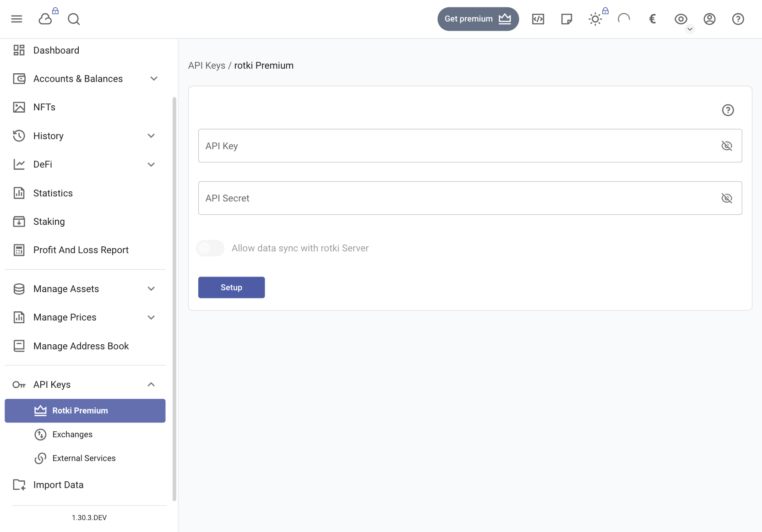Open Manage Address Book
Viewport: 762px width, 532px height.
pyautogui.click(x=85, y=346)
